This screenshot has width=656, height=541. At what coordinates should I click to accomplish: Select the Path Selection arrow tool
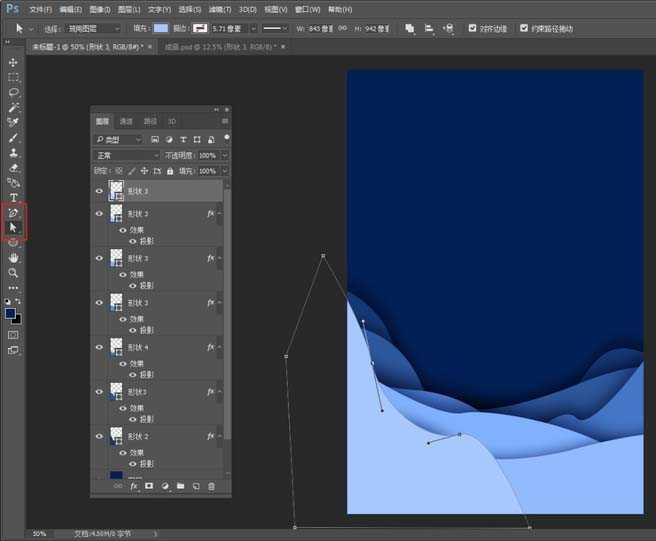[x=13, y=227]
